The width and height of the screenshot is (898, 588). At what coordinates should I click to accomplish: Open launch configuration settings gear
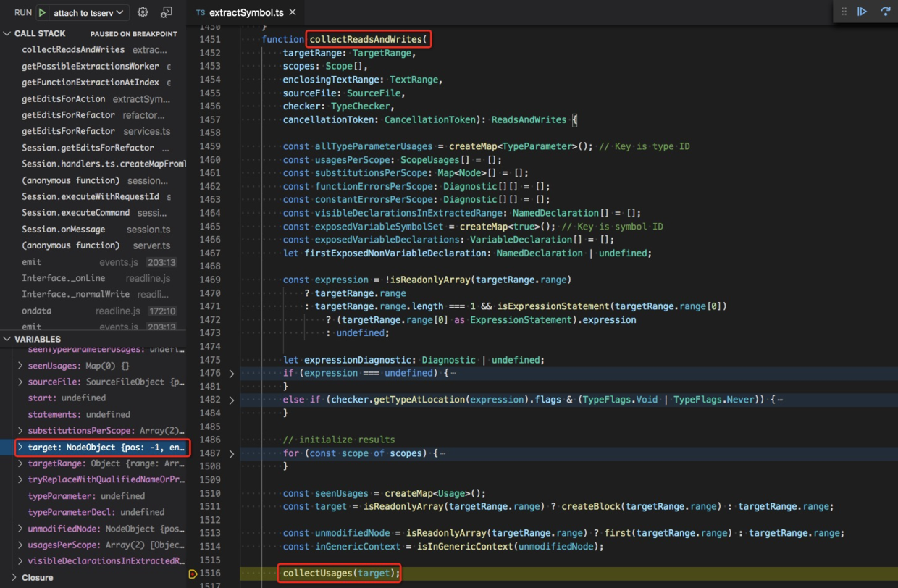143,12
